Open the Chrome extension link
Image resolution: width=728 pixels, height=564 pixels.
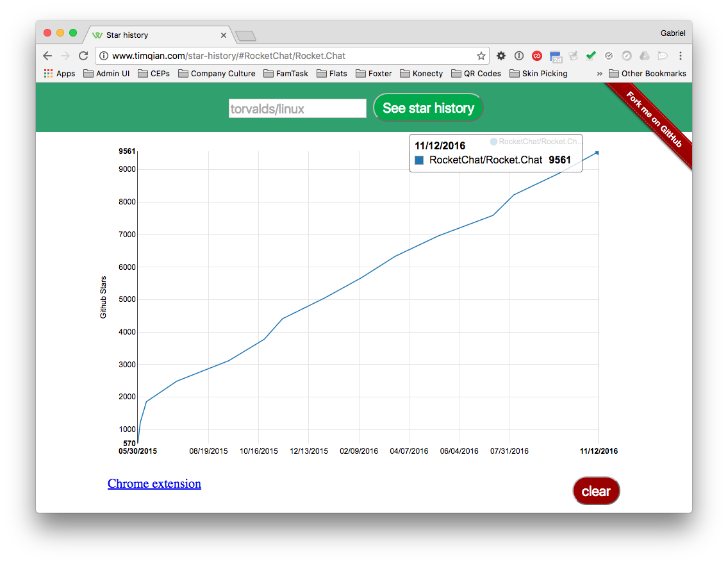click(154, 483)
